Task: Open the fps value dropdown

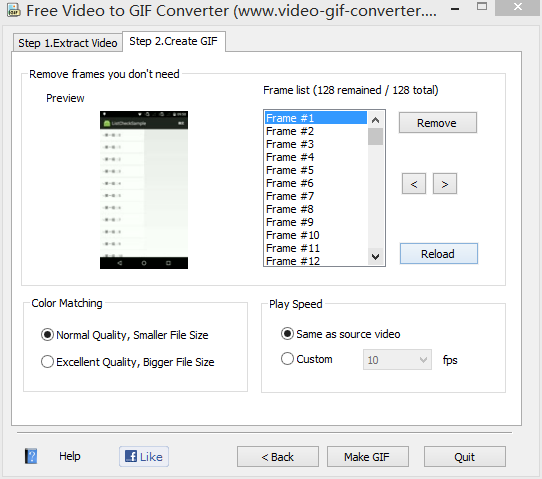Action: pos(397,360)
